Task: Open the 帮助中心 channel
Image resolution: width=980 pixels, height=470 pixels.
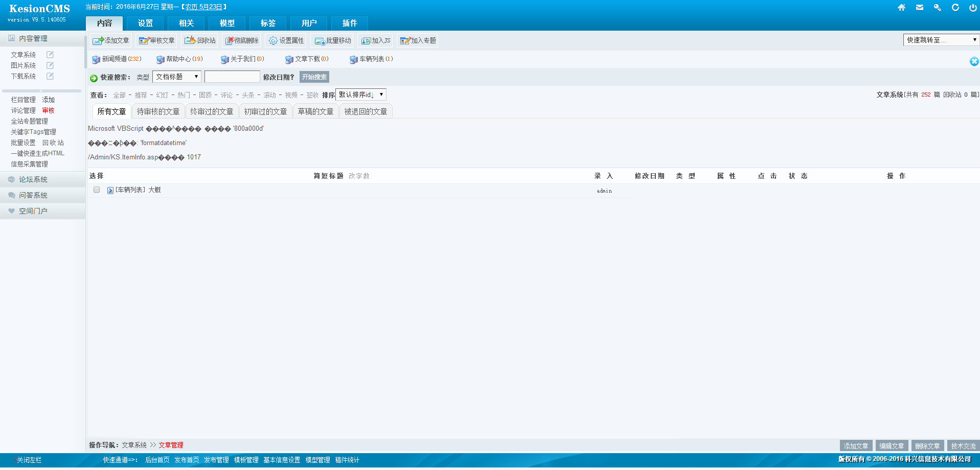Action: [x=179, y=59]
